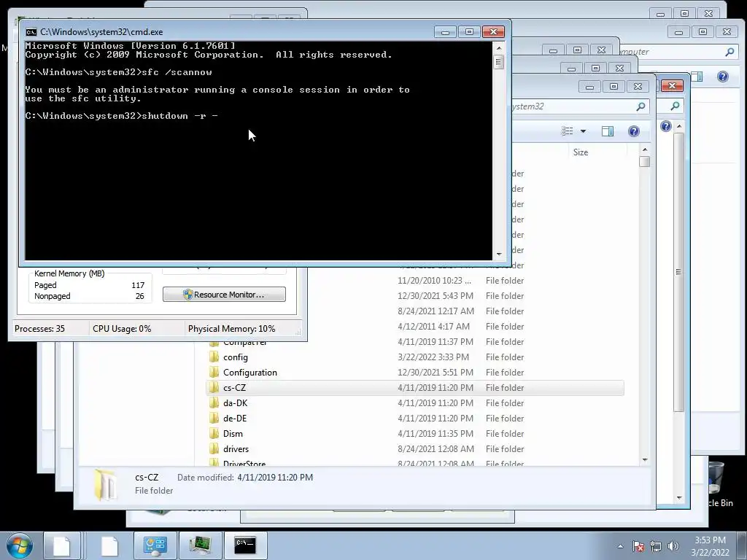This screenshot has height=560, width=747.
Task: Click search magnifier in Computer window
Action: tap(729, 52)
